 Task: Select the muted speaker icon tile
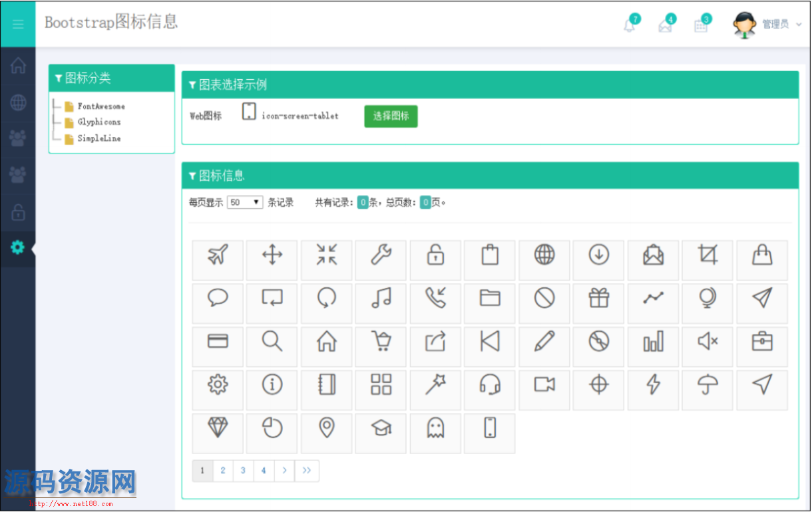[x=708, y=346]
